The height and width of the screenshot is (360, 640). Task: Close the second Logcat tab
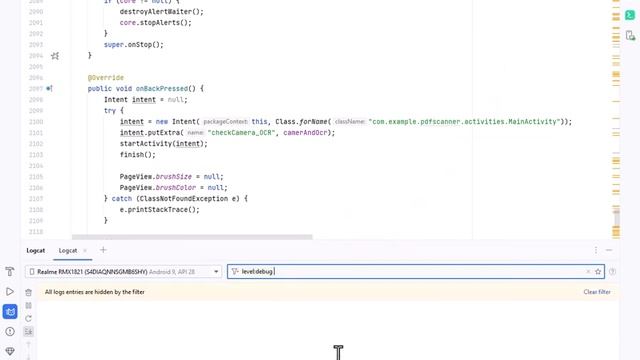click(x=85, y=251)
